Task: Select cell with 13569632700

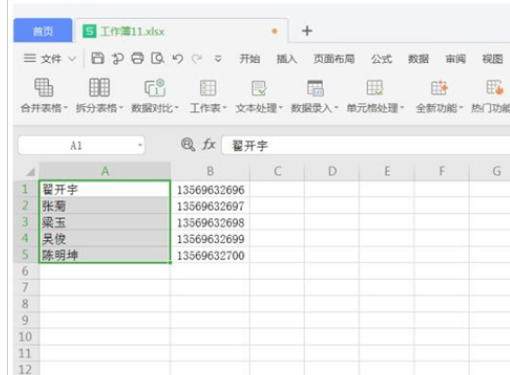Action: 210,255
